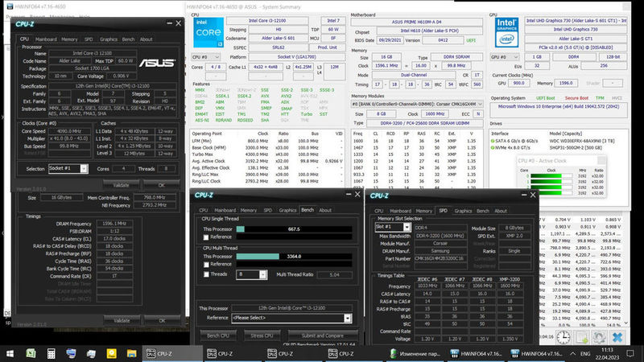Switch to the highlighted CPU-Z taskbar button
Viewport: 644px width, 362px height.
click(x=172, y=353)
